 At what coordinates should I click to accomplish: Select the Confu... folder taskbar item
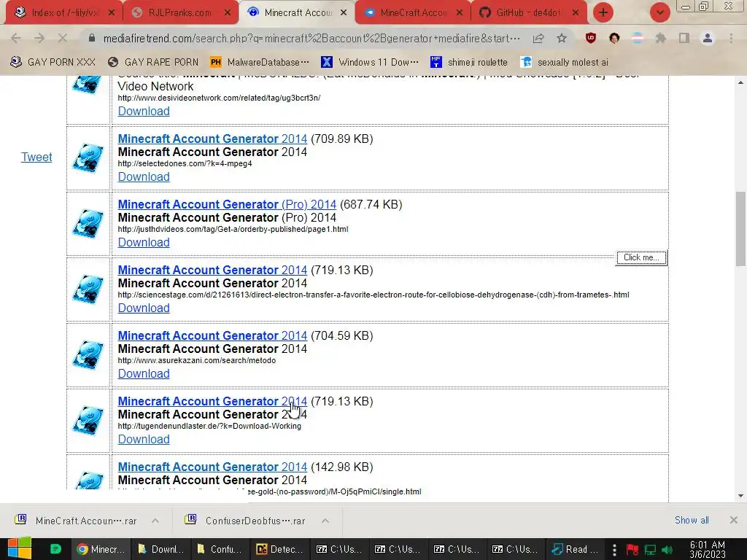(x=220, y=549)
